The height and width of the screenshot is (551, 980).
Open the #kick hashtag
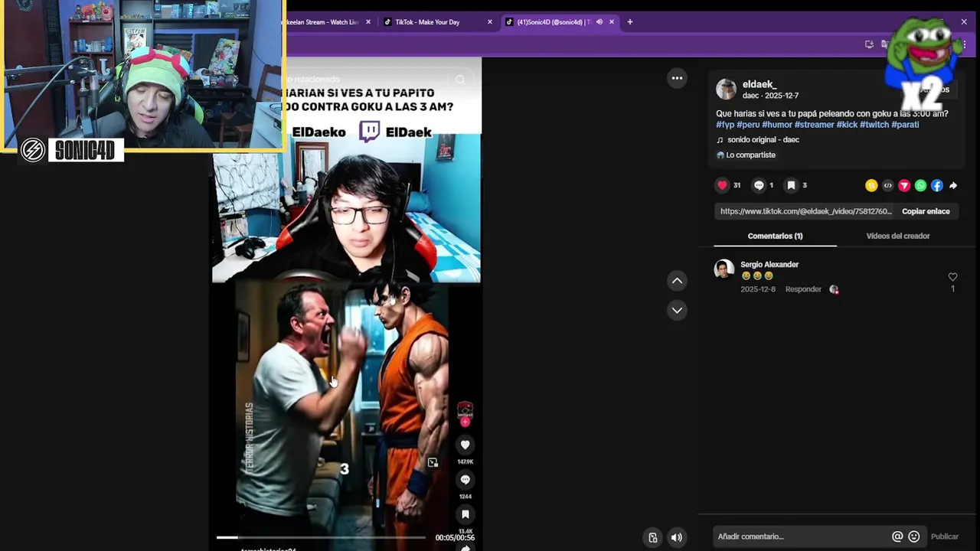847,124
